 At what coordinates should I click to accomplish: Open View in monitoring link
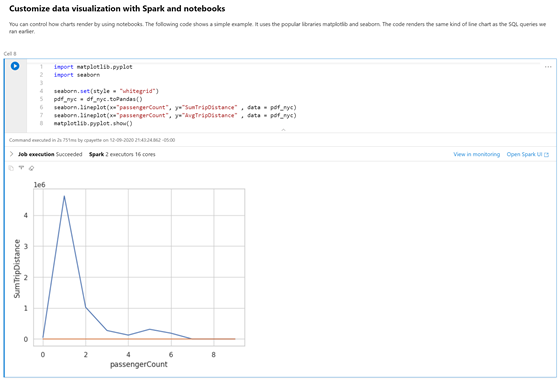tap(476, 154)
